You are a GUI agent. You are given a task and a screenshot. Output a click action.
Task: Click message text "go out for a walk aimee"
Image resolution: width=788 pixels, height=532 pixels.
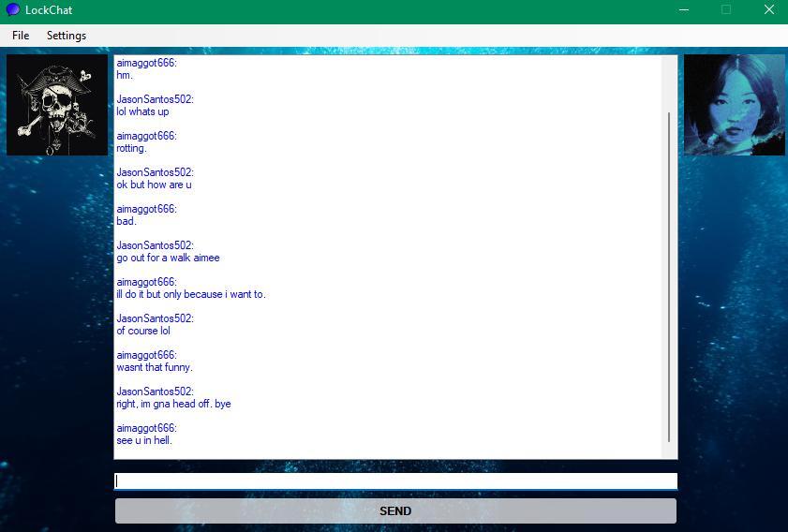pos(168,258)
